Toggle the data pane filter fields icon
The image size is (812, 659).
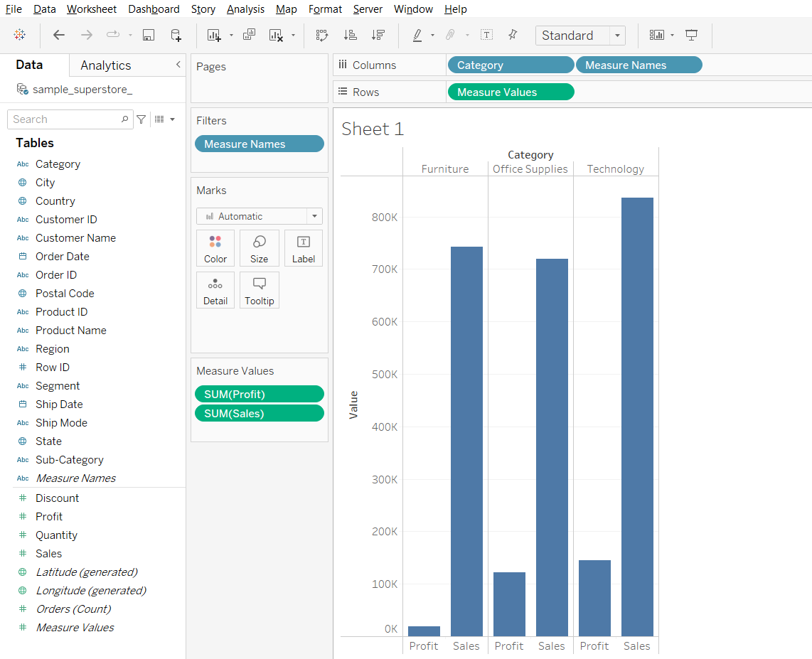(x=141, y=119)
